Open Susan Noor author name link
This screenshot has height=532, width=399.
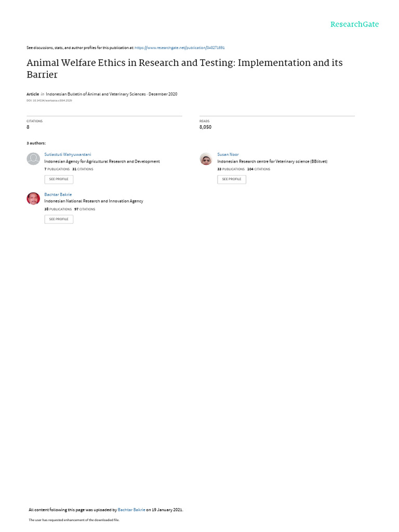(x=228, y=154)
